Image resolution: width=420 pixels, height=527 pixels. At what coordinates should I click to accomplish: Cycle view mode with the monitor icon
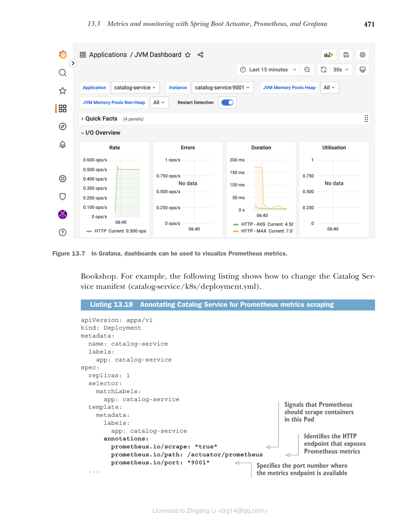(x=362, y=70)
